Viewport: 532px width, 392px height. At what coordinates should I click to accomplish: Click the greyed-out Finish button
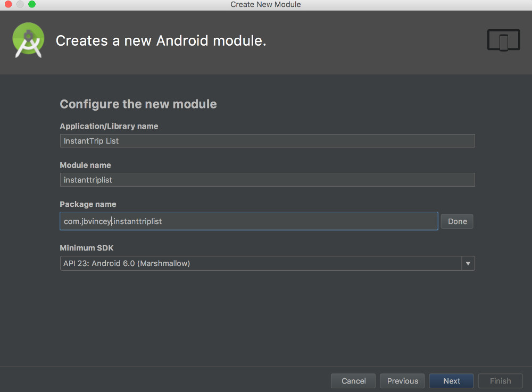click(x=500, y=381)
